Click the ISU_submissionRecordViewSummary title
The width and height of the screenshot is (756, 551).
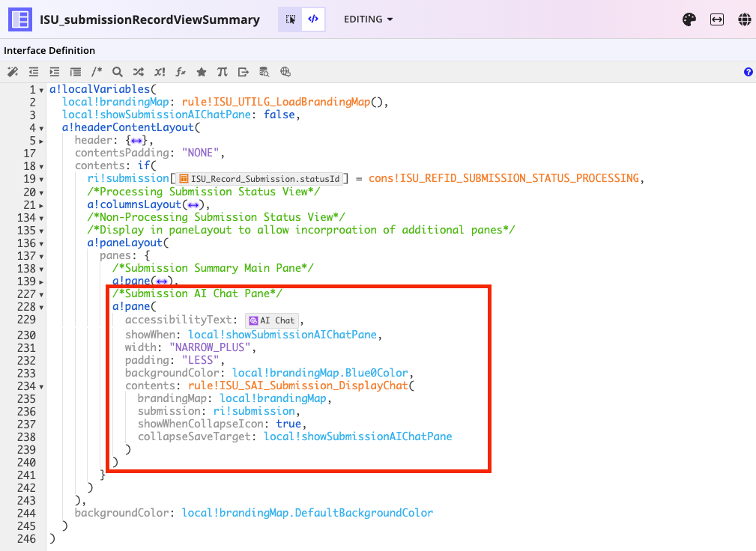coord(149,19)
